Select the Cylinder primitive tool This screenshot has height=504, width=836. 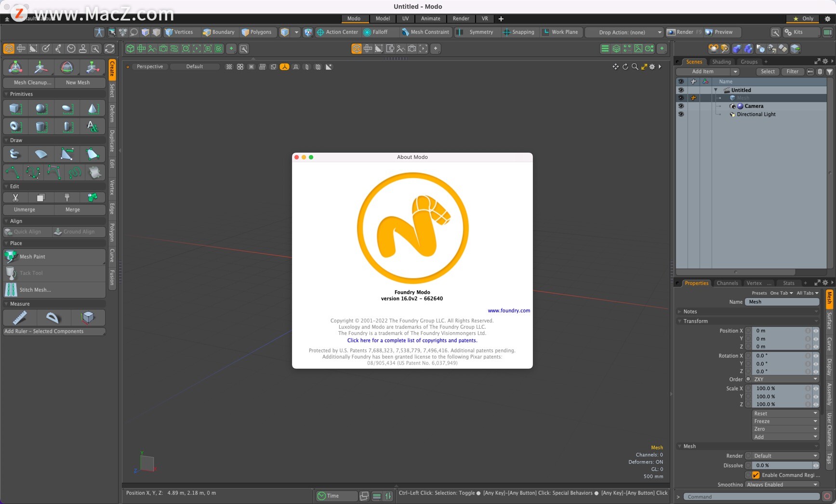click(x=41, y=127)
